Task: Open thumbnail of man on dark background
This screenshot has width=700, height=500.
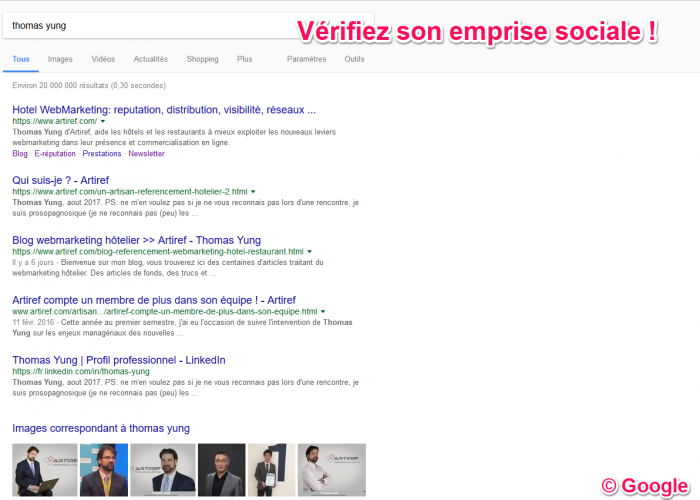Action: (x=221, y=470)
